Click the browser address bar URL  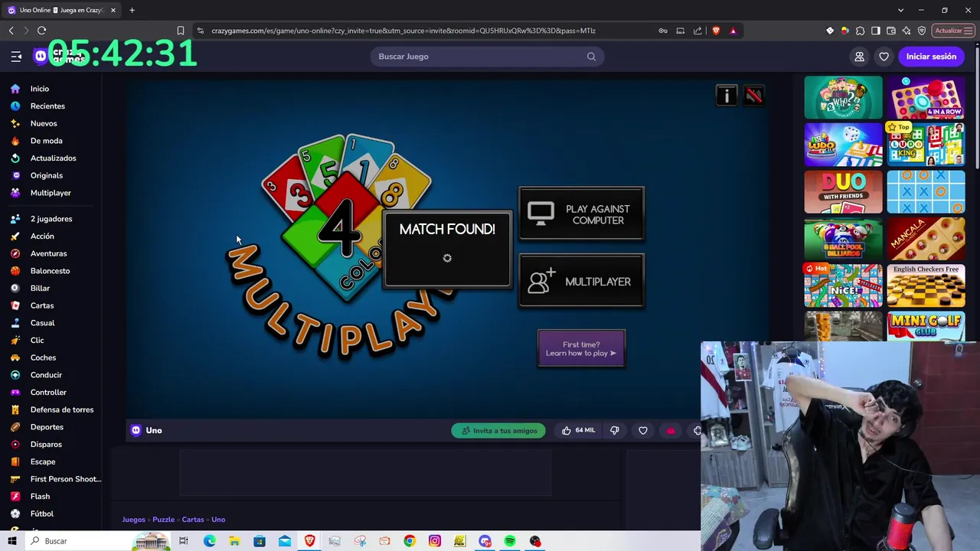403,31
